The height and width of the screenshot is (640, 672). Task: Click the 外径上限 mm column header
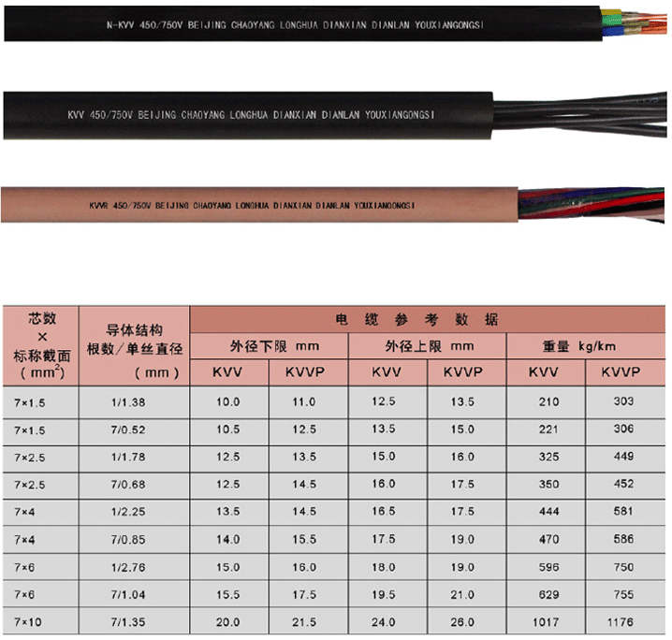(427, 345)
